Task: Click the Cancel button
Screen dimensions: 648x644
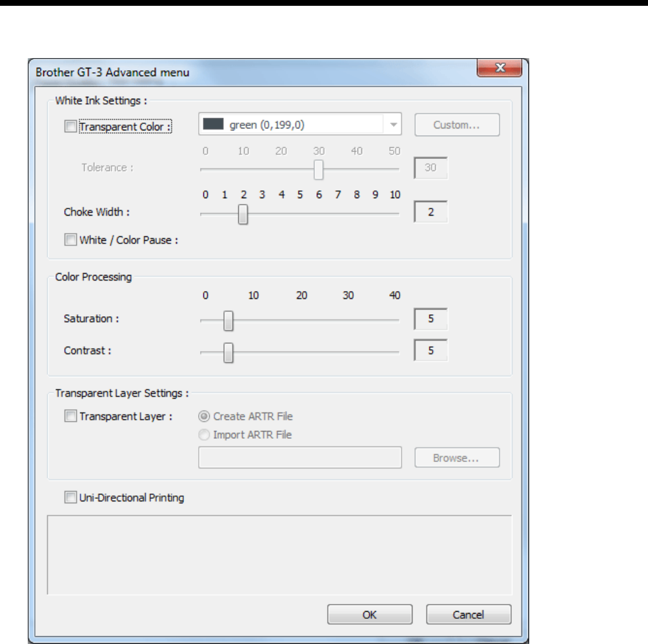Action: pos(468,615)
